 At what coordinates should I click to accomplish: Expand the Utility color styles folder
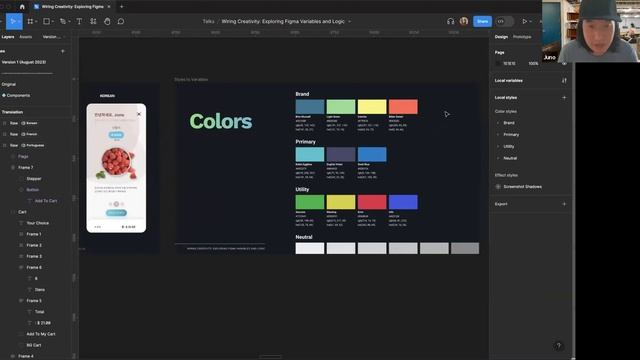(498, 146)
